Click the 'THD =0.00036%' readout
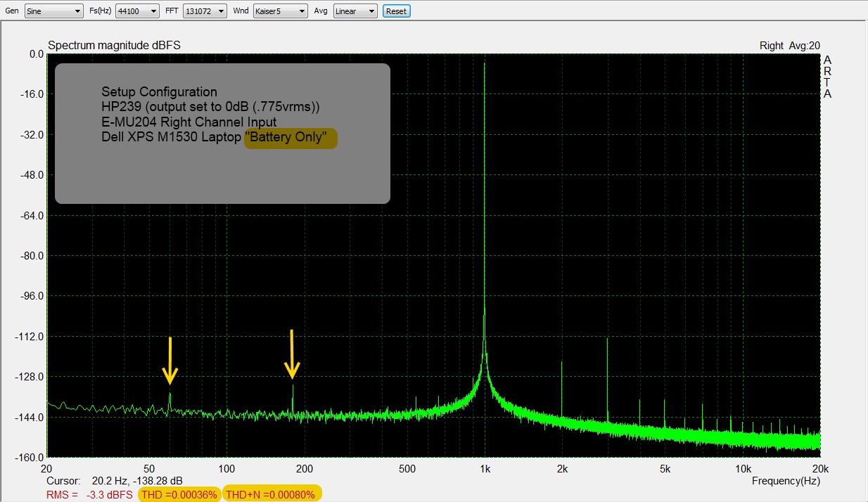The image size is (868, 502). coord(179,494)
